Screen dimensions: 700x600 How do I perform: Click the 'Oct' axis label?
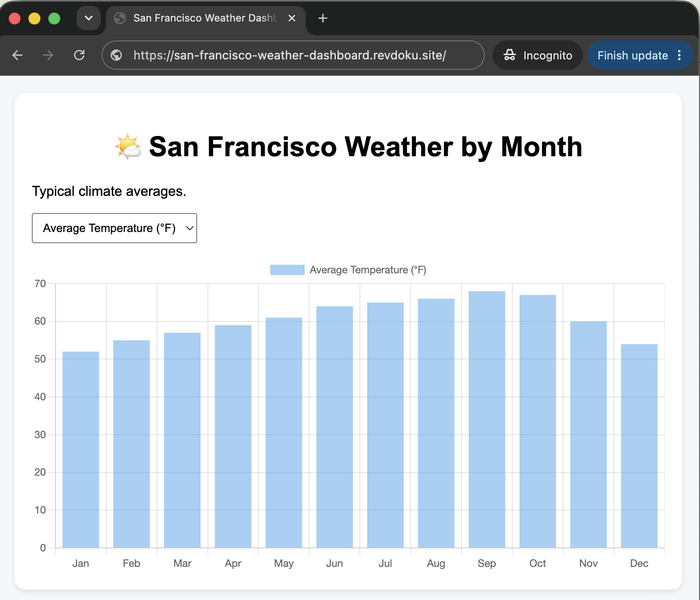tap(538, 563)
